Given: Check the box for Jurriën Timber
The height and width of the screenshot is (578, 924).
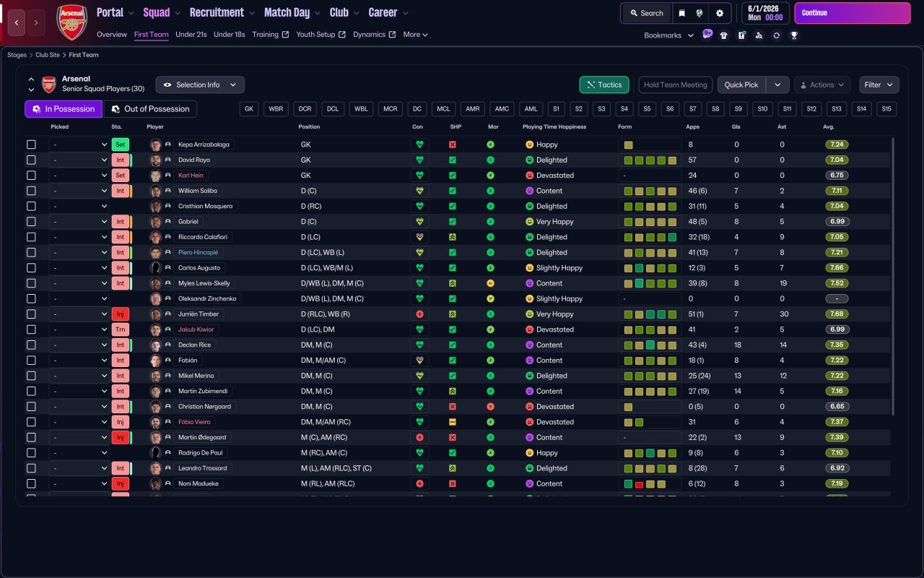Looking at the screenshot, I should [31, 314].
